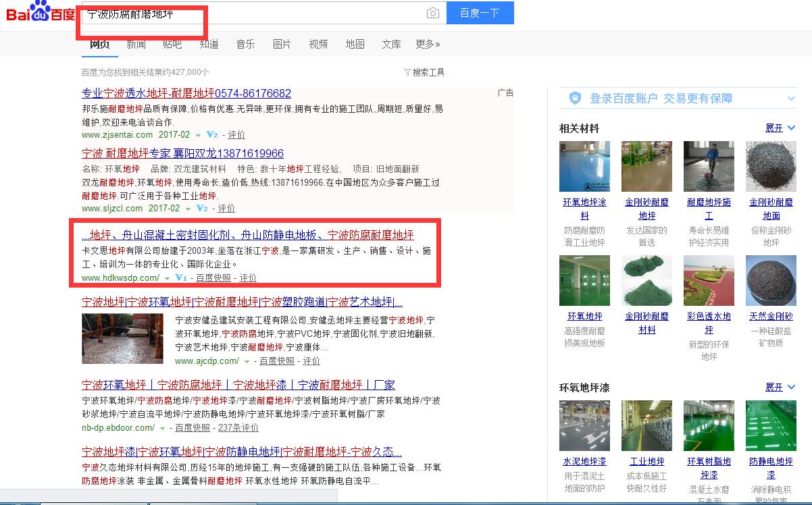Click 金刚砂耐磨地坪 thumbnail image
This screenshot has width=812, height=505.
tap(646, 166)
